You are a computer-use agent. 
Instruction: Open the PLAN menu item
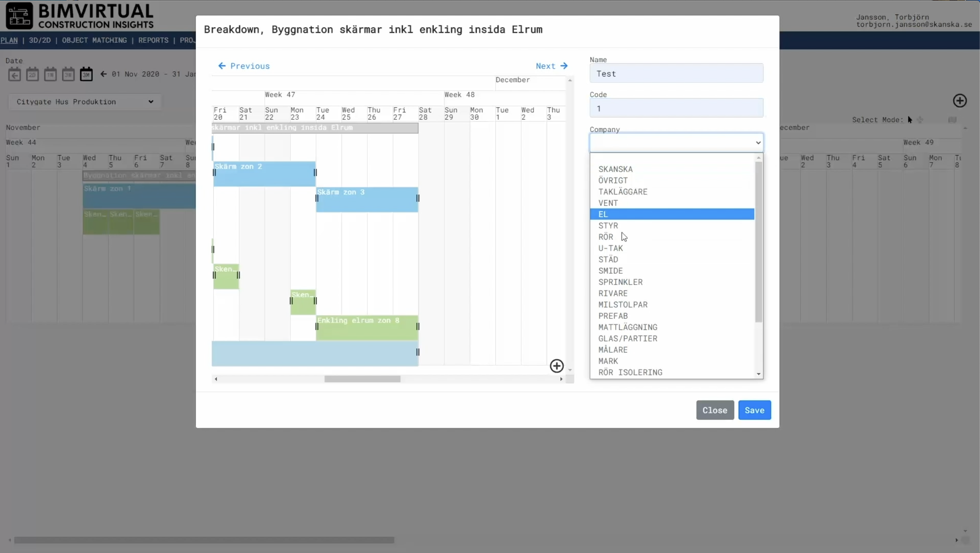pyautogui.click(x=9, y=40)
